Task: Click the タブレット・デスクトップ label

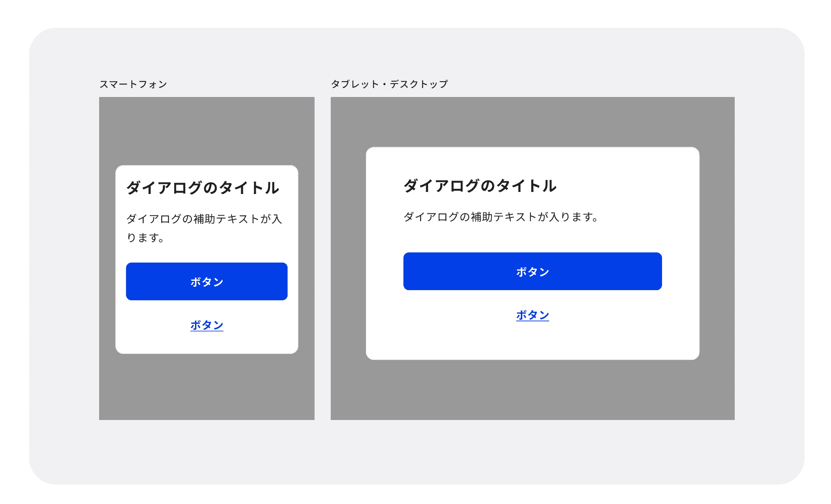Action: click(389, 84)
